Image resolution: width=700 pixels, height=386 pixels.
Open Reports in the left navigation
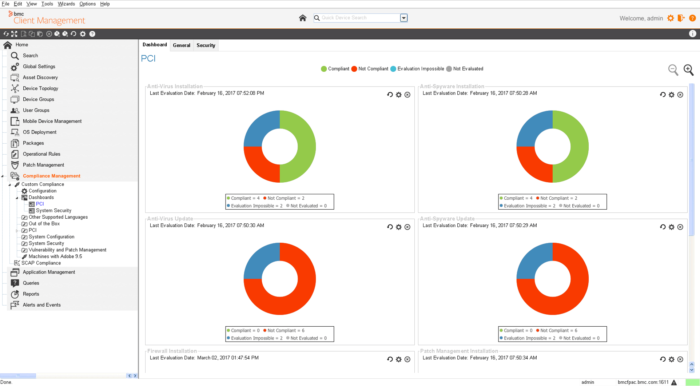pyautogui.click(x=31, y=294)
